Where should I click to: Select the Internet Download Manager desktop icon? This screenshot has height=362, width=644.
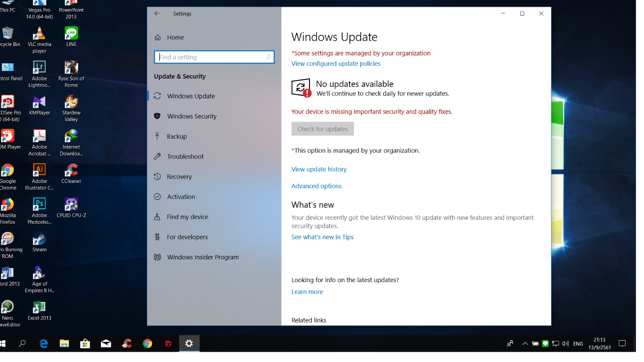click(71, 143)
